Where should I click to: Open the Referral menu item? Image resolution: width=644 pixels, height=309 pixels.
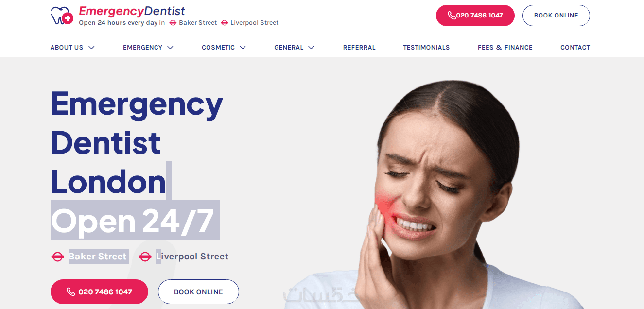(359, 48)
